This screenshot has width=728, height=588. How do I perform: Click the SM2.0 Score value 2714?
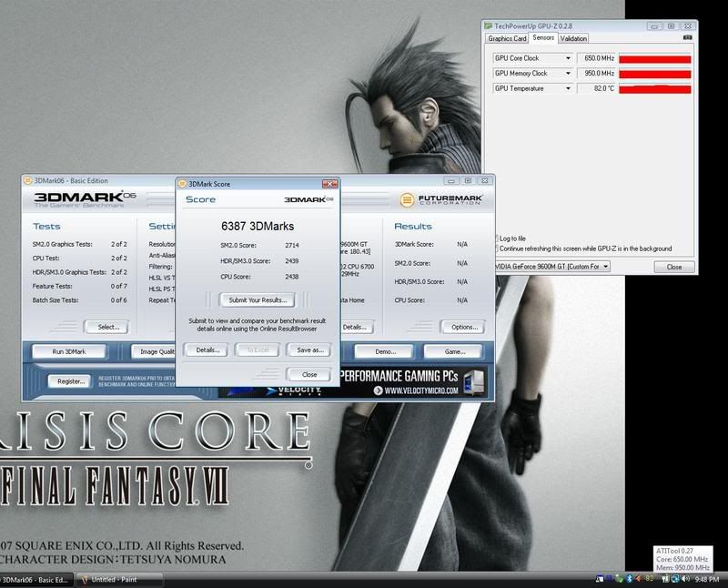tap(292, 245)
